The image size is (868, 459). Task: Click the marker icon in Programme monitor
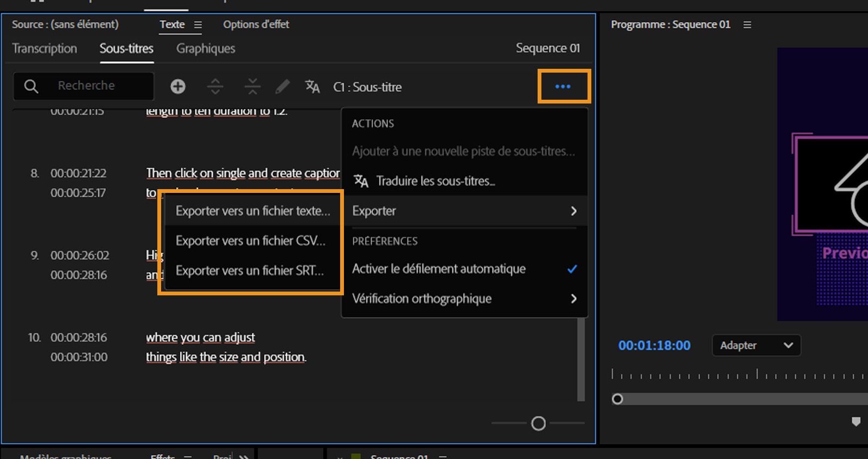856,422
